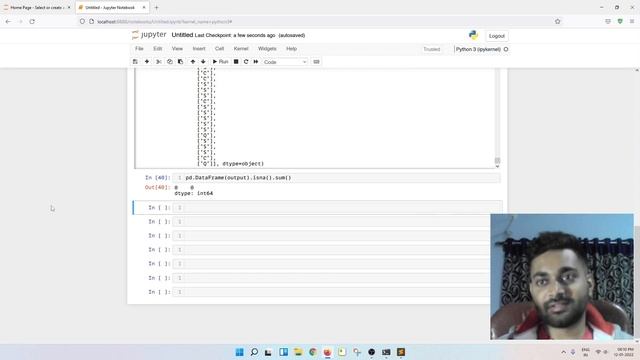640x360 pixels.
Task: Open the terminal app in taskbar
Action: click(386, 352)
